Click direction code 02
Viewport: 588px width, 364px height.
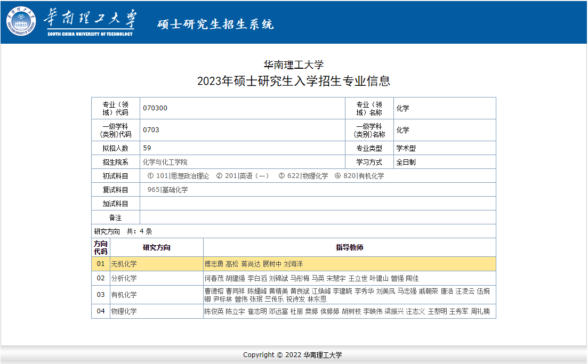coord(101,278)
